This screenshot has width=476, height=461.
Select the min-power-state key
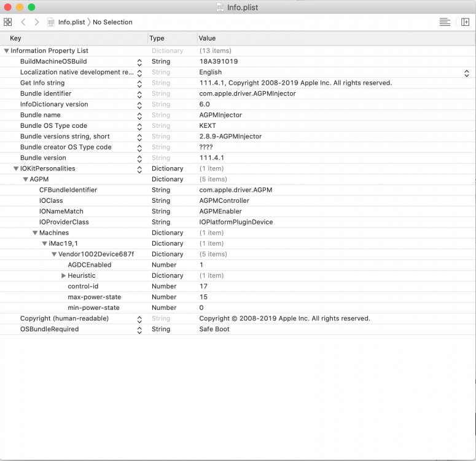(93, 308)
